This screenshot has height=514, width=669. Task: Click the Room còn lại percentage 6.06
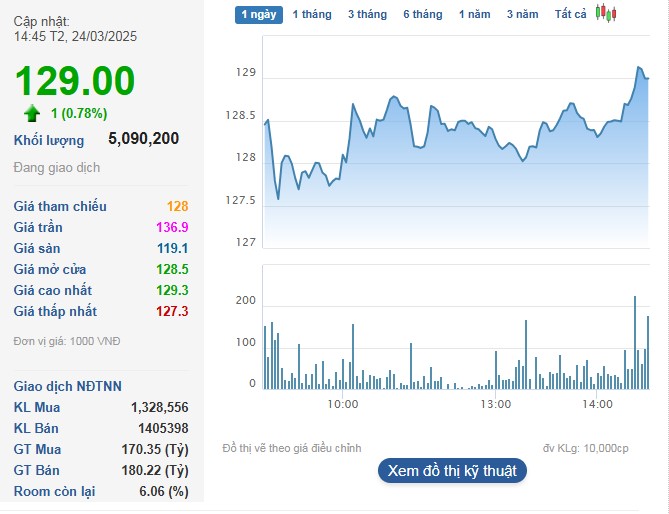164,491
